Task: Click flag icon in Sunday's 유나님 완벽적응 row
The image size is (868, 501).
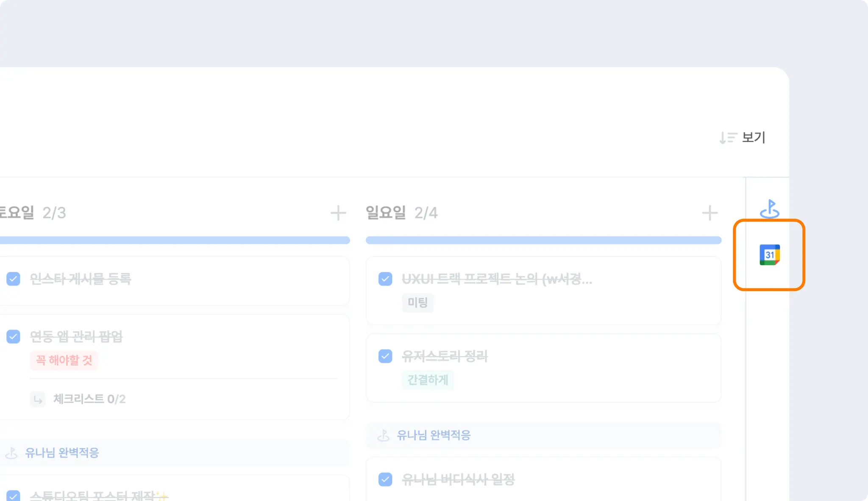Action: [384, 435]
